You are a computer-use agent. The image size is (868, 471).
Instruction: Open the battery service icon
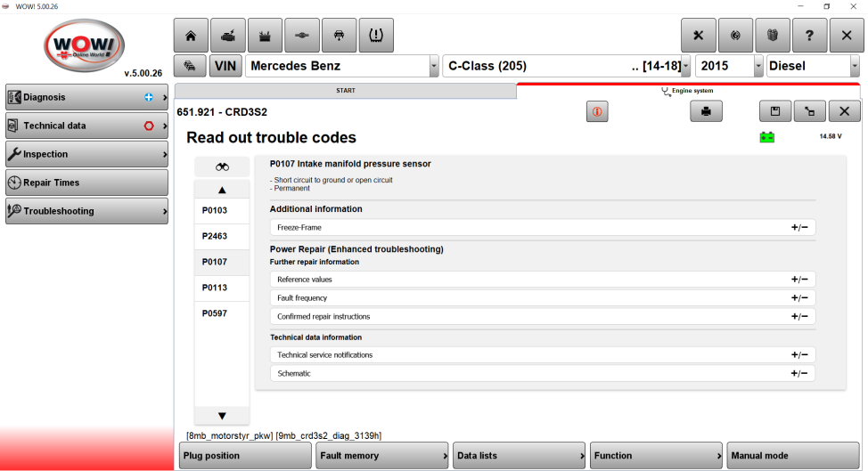tap(266, 36)
